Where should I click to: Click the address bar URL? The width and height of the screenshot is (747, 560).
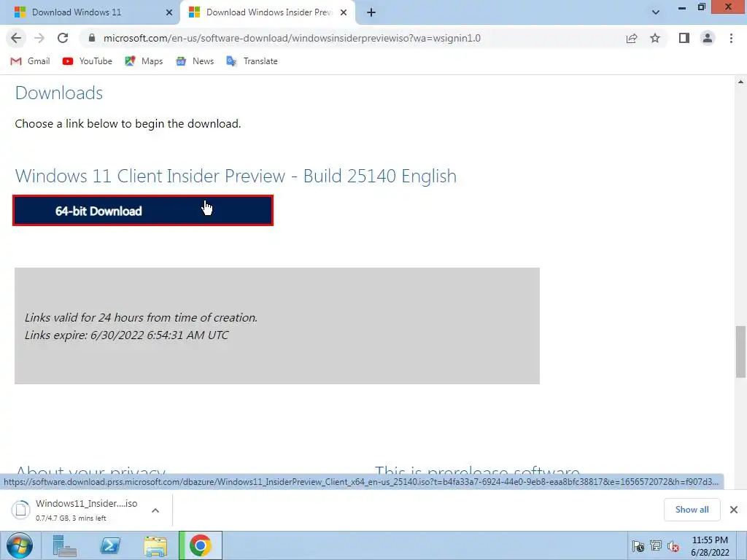pyautogui.click(x=292, y=38)
